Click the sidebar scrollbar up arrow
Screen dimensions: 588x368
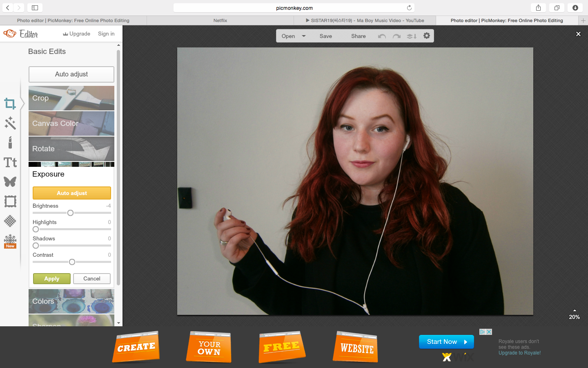(x=119, y=45)
